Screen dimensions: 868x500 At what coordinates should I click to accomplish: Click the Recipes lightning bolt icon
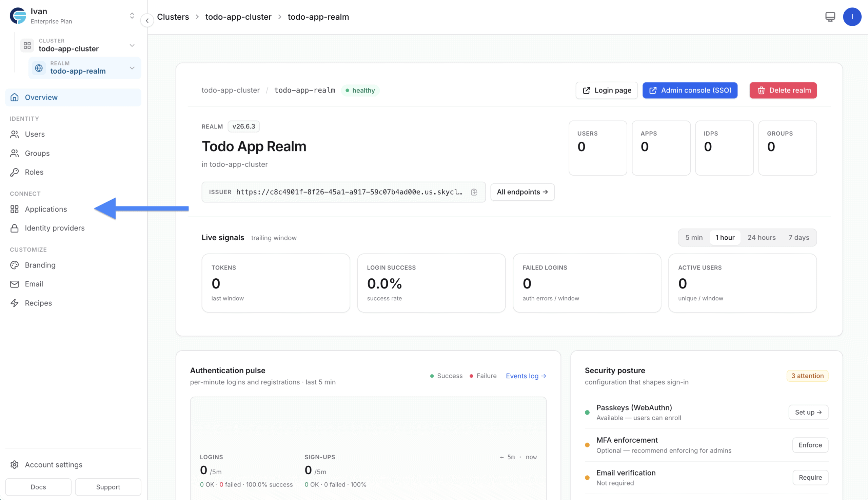(x=15, y=303)
